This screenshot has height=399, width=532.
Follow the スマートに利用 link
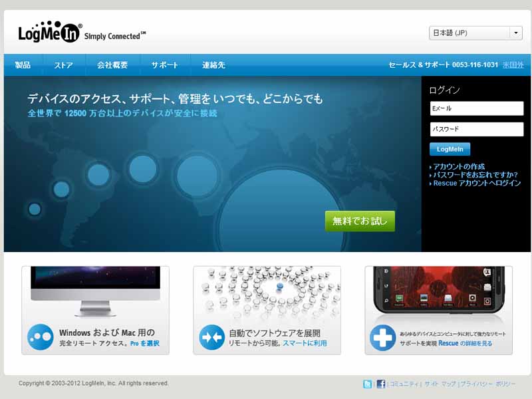click(x=305, y=343)
